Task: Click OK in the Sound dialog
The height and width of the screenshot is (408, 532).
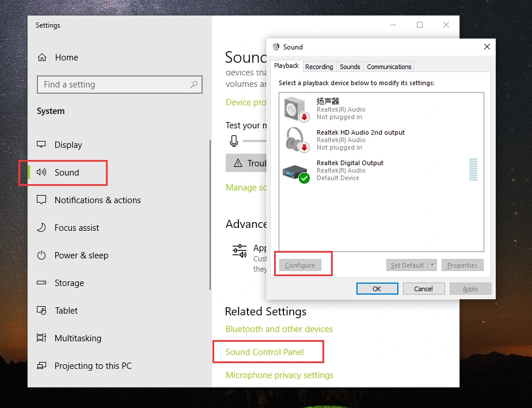Action: point(377,289)
